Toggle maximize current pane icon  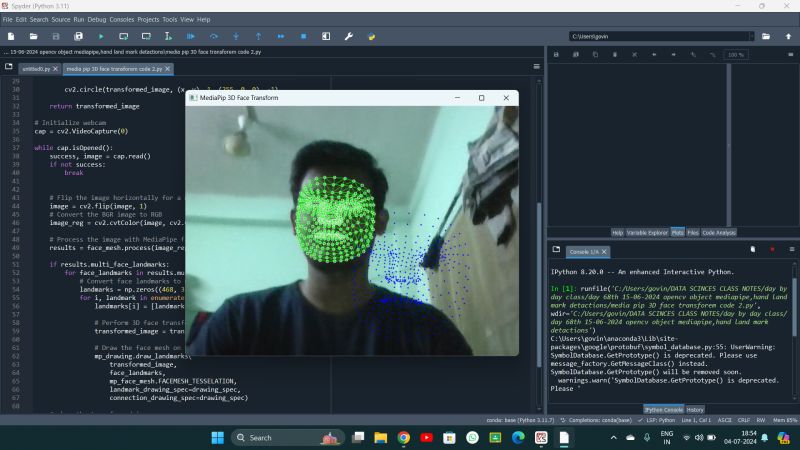click(326, 36)
